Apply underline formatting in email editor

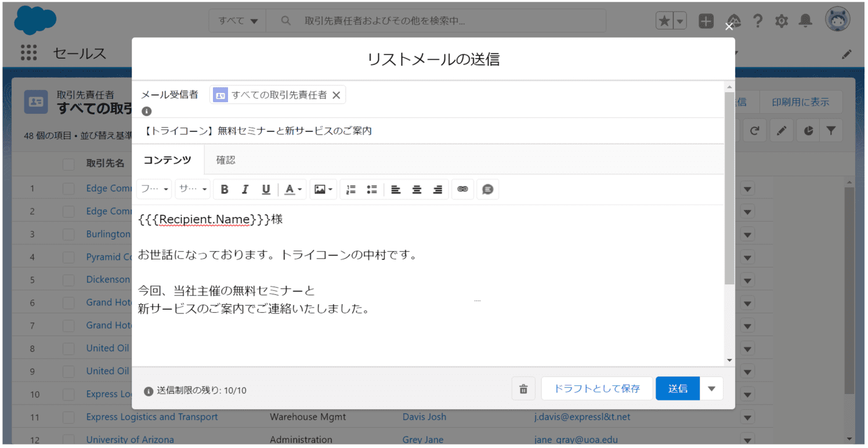click(x=266, y=189)
